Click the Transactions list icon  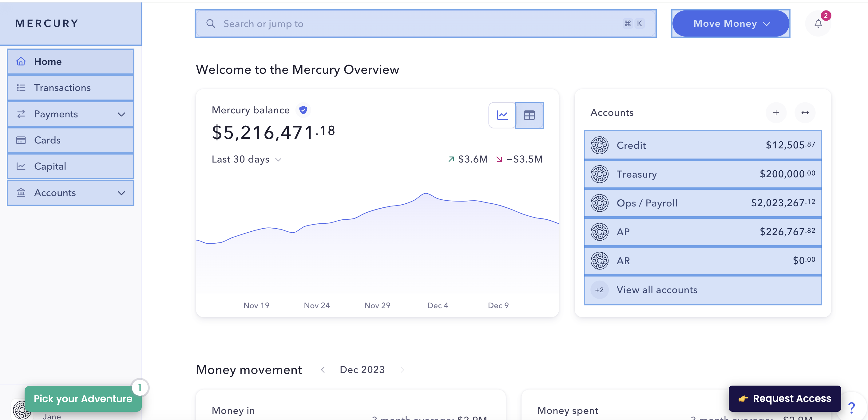21,88
